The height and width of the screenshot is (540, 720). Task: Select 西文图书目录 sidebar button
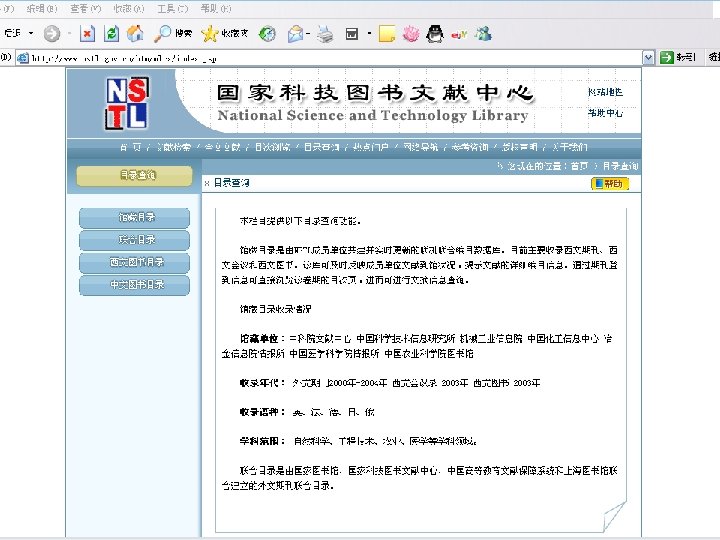coord(135,263)
